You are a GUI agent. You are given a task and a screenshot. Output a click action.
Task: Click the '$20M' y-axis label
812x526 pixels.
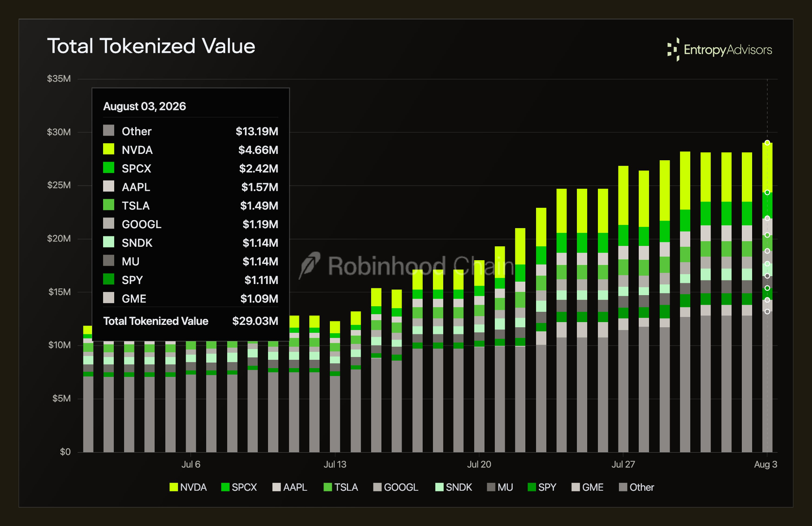(59, 238)
